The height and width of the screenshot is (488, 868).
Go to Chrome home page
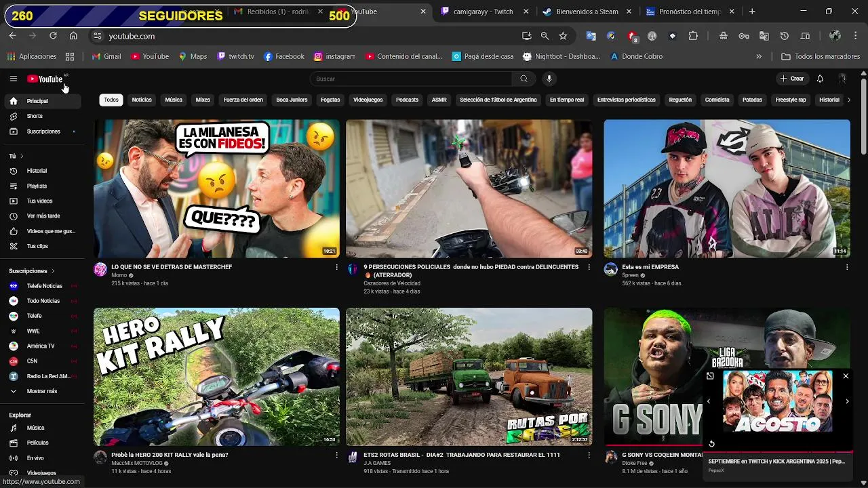(x=73, y=36)
